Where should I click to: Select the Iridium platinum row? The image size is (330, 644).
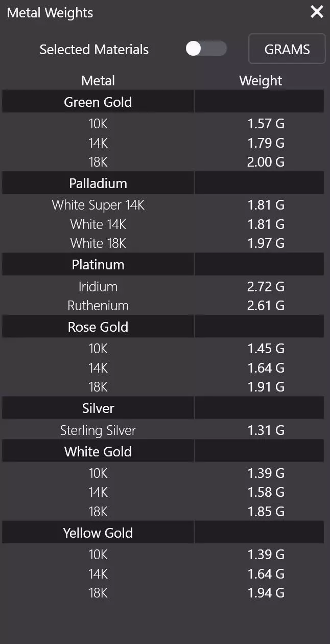point(98,287)
